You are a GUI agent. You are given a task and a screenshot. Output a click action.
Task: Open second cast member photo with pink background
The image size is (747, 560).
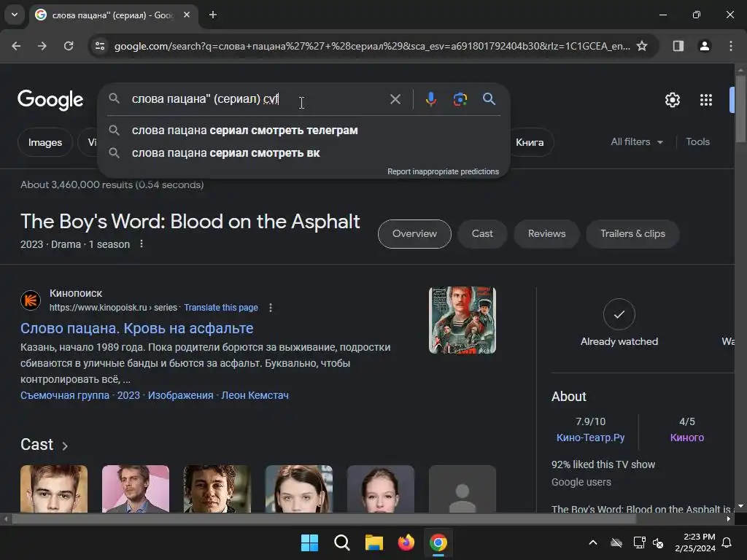135,489
